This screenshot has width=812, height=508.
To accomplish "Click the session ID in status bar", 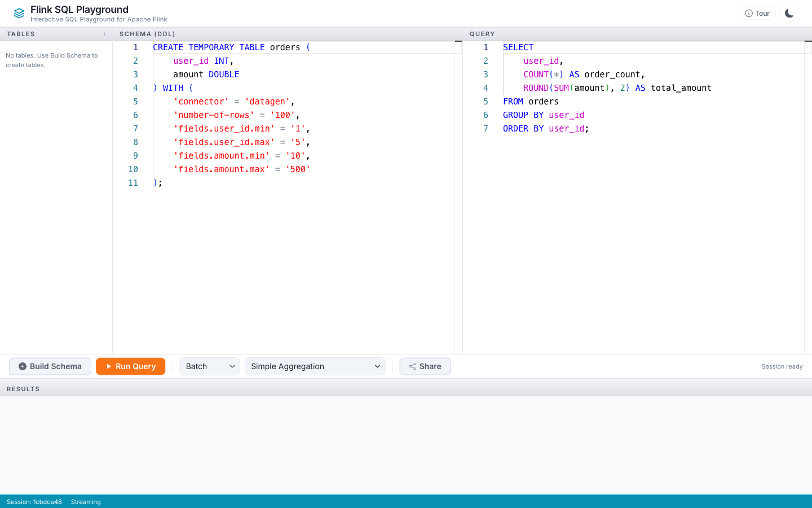I will pyautogui.click(x=34, y=502).
